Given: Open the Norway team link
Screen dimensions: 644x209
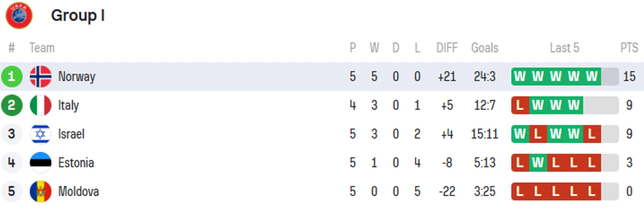Looking at the screenshot, I should [x=77, y=77].
